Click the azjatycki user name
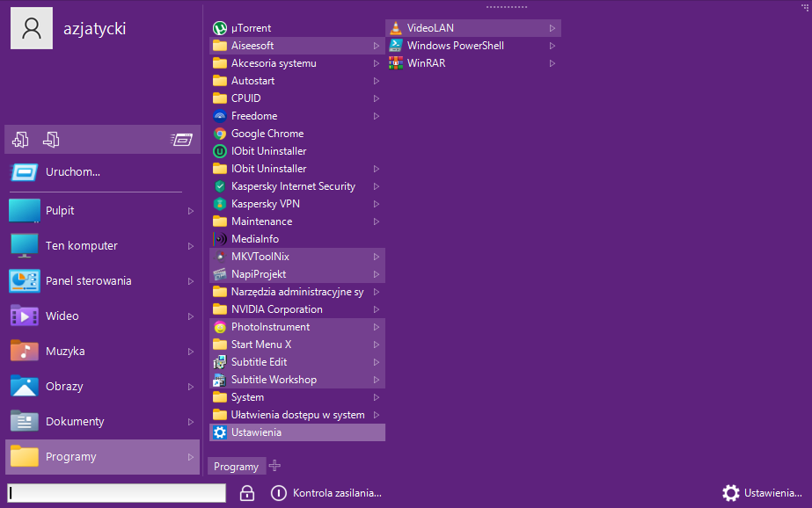This screenshot has height=508, width=812. tap(95, 28)
